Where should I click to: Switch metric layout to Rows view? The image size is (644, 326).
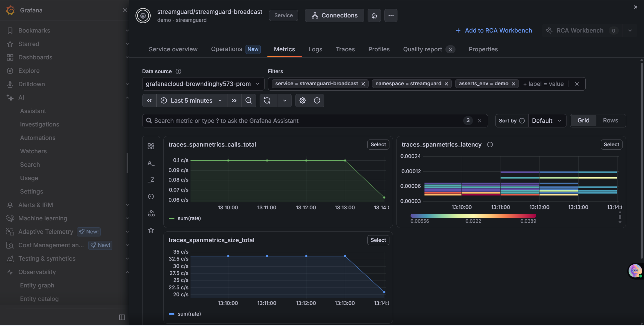click(x=610, y=120)
